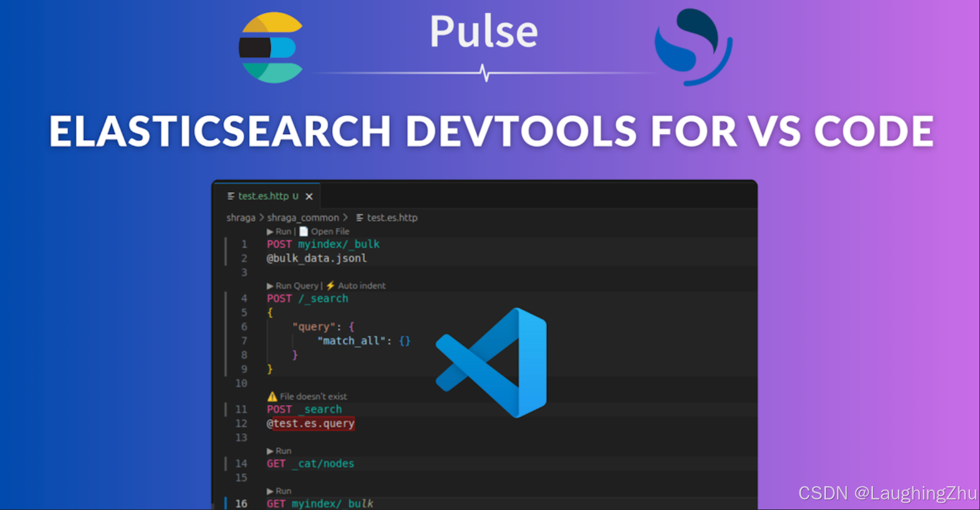Click Run above the POST myindex/_bulk line
Viewport: 980px width, 510px height.
coord(279,231)
